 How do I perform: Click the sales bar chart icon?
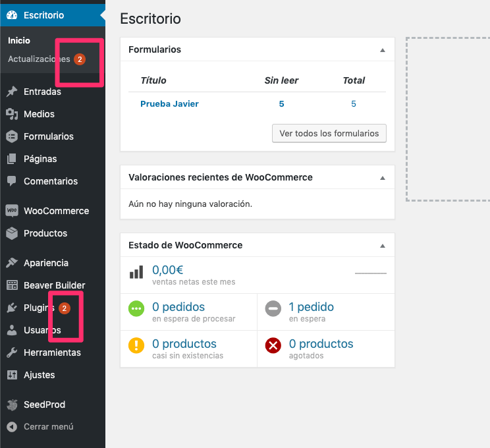click(136, 272)
